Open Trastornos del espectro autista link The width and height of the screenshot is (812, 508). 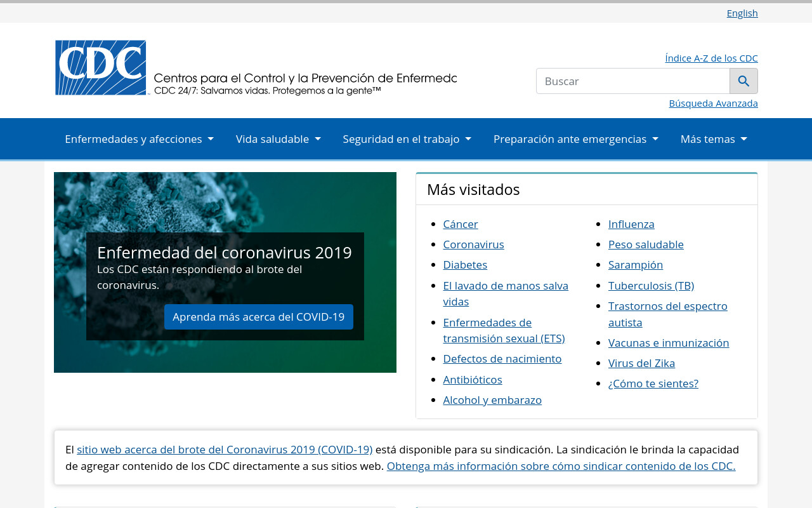pos(668,314)
